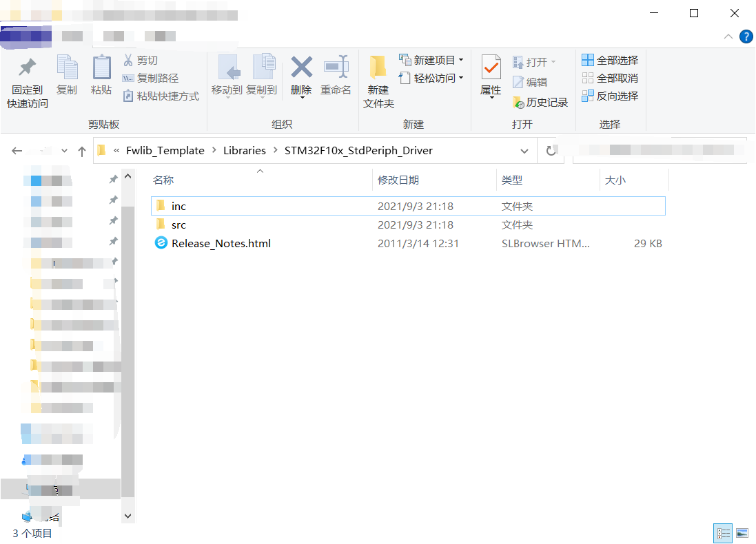
Task: Refresh the current folder view
Action: (551, 151)
